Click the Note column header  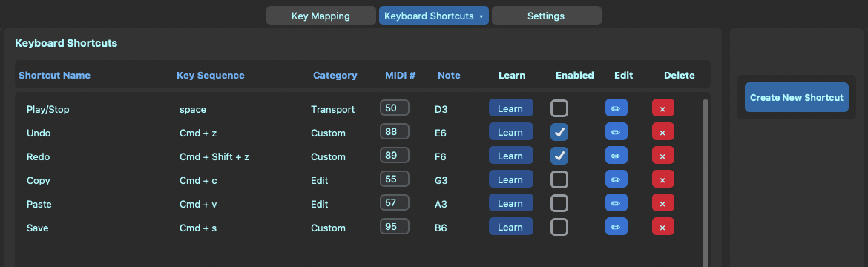point(449,76)
